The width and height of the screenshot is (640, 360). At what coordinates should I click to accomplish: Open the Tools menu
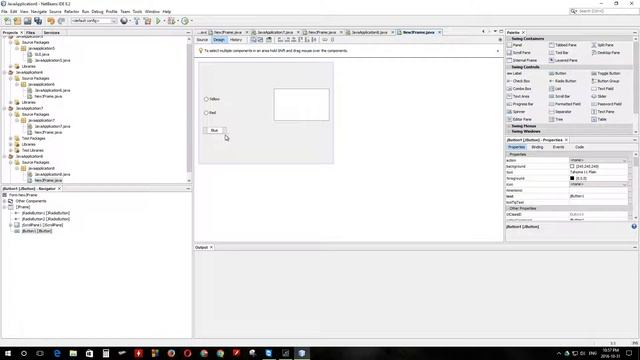pos(137,12)
